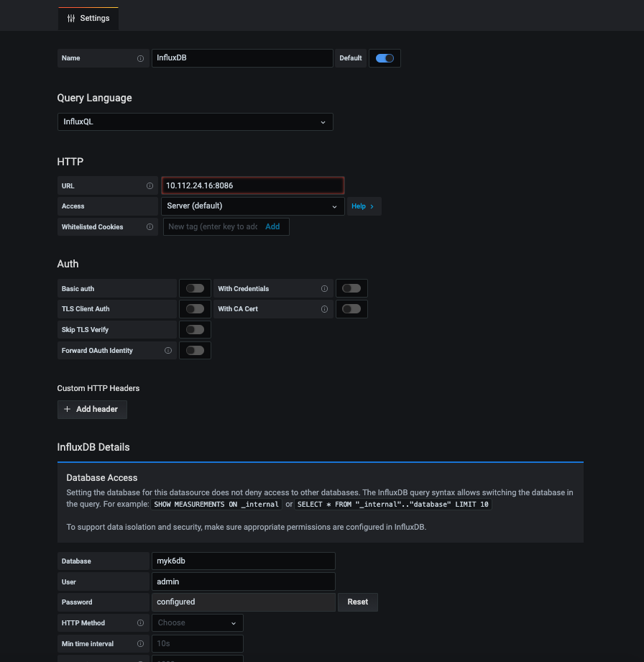This screenshot has width=644, height=662.
Task: Click the SELECT * FROM "_internal" code example
Action: pyautogui.click(x=392, y=505)
